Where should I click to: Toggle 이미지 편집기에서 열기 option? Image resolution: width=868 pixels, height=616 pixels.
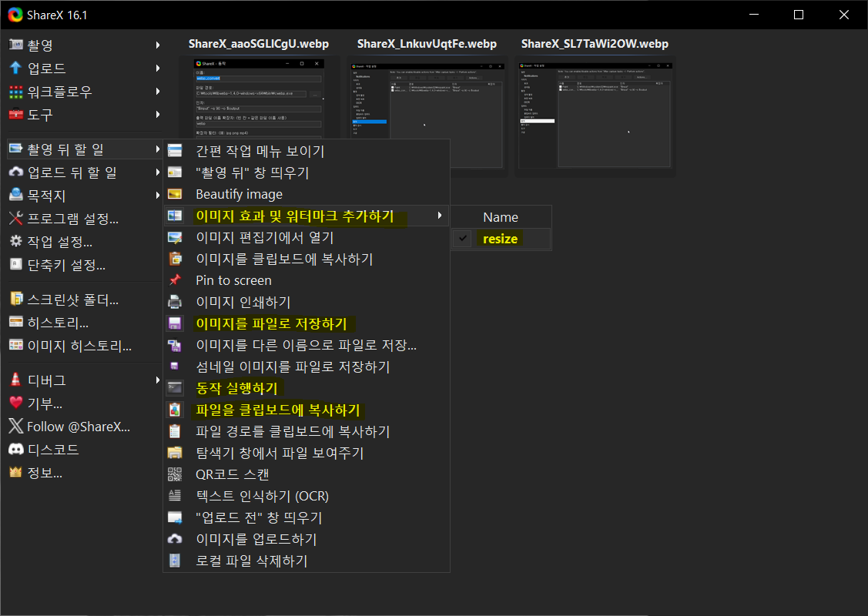307,237
